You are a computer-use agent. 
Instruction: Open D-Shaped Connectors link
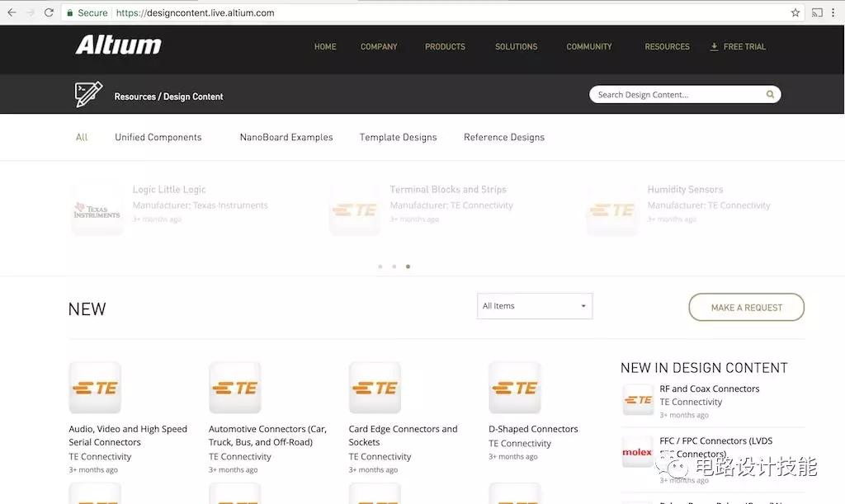pos(533,429)
